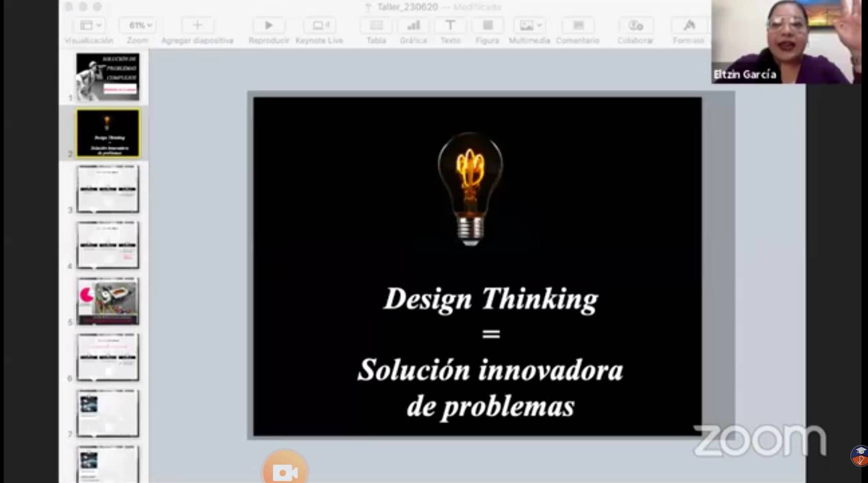The height and width of the screenshot is (483, 868).
Task: Click the Eltzin García video tile
Action: [785, 42]
